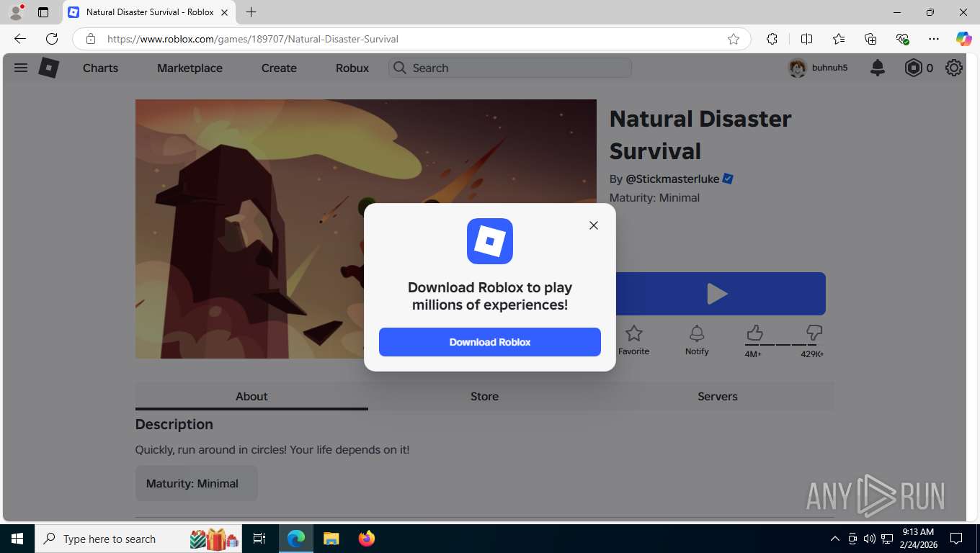Show hidden system tray icons
Image resolution: width=980 pixels, height=553 pixels.
pos(835,539)
